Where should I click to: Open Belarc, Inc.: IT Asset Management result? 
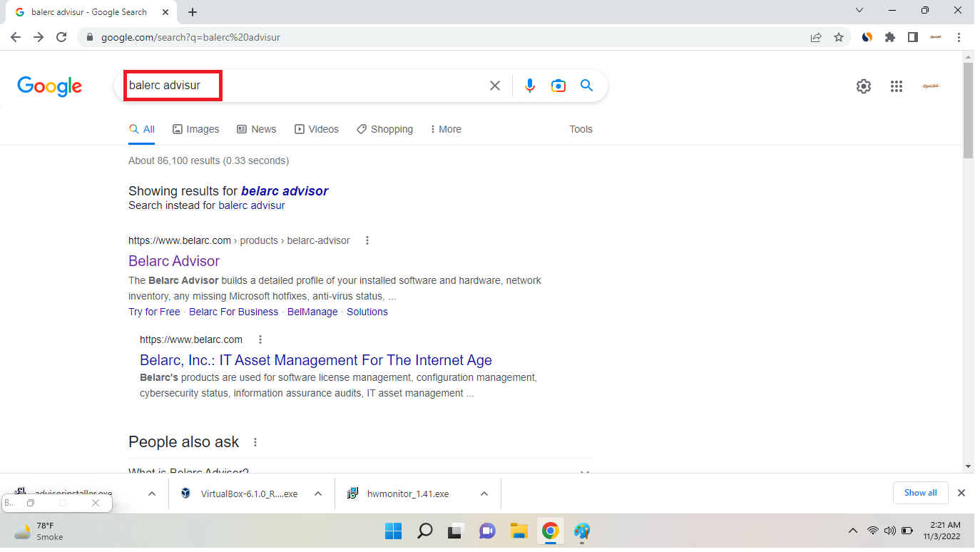coord(316,360)
